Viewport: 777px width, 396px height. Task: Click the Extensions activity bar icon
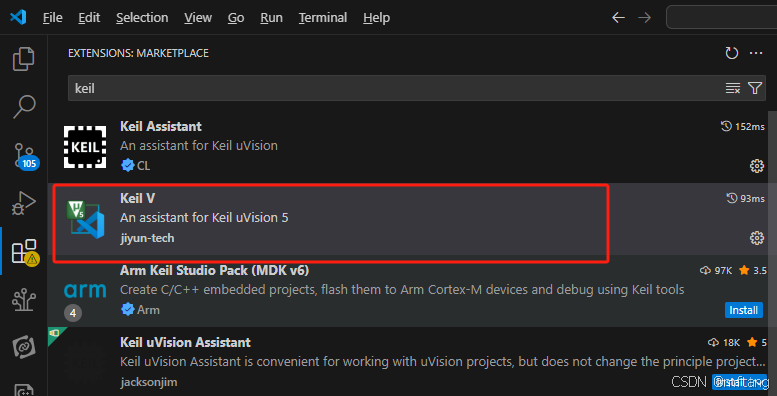coord(25,252)
